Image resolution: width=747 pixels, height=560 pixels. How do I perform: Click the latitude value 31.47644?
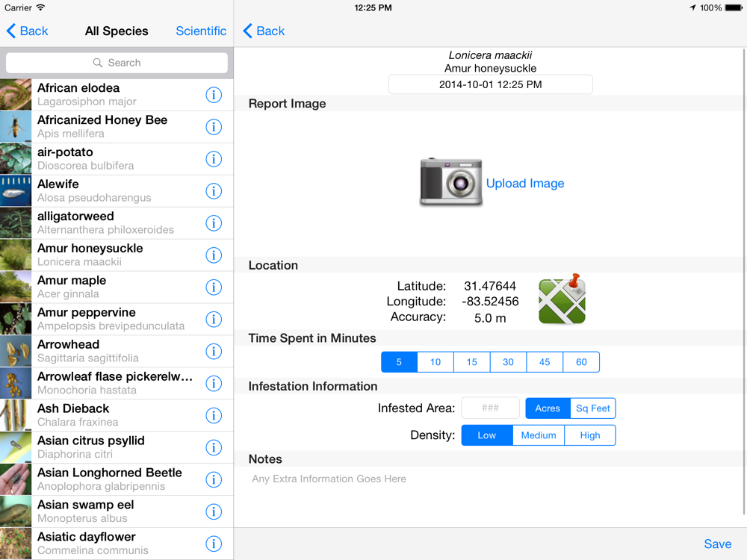[x=490, y=286]
